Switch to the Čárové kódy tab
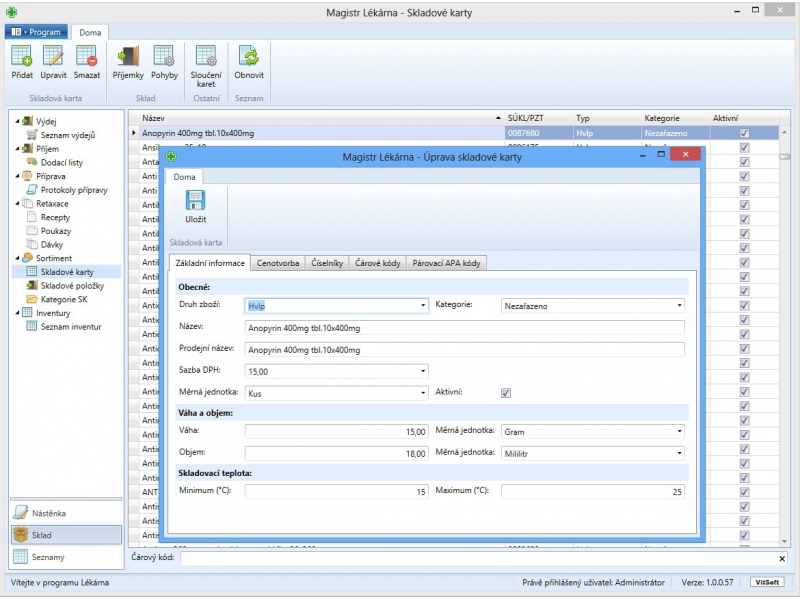800x600 pixels. 378,264
